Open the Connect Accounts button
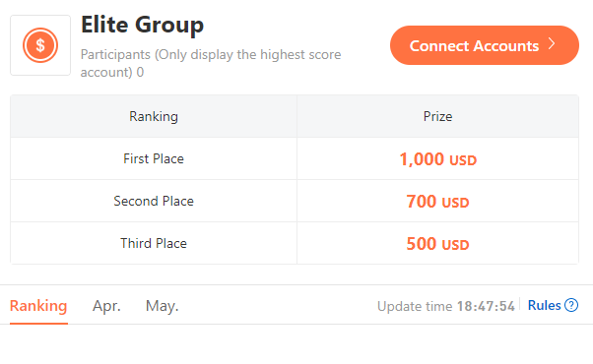This screenshot has width=593, height=364. point(485,45)
